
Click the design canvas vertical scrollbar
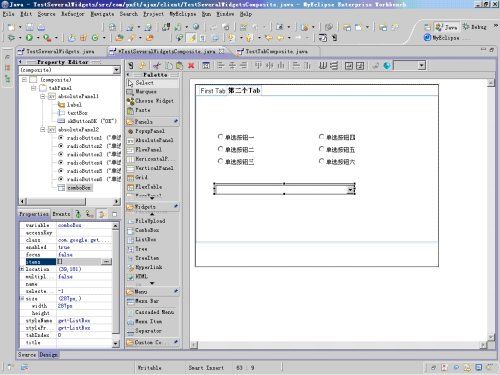[x=490, y=210]
